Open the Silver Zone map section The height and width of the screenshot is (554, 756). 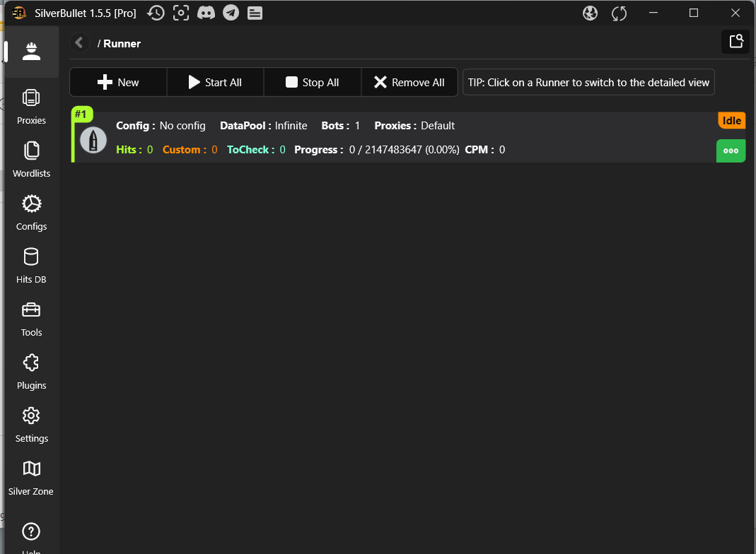(x=31, y=477)
